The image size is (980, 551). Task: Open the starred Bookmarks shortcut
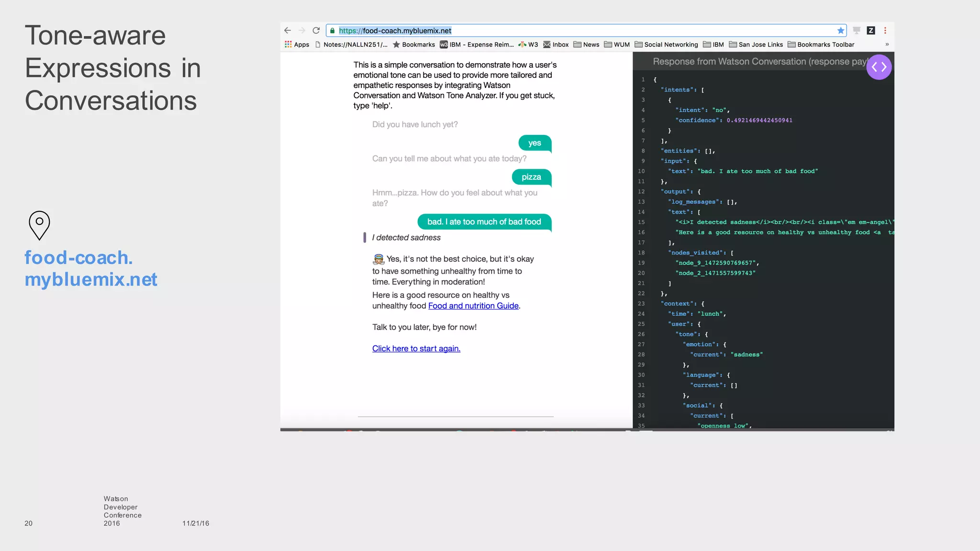coord(414,44)
